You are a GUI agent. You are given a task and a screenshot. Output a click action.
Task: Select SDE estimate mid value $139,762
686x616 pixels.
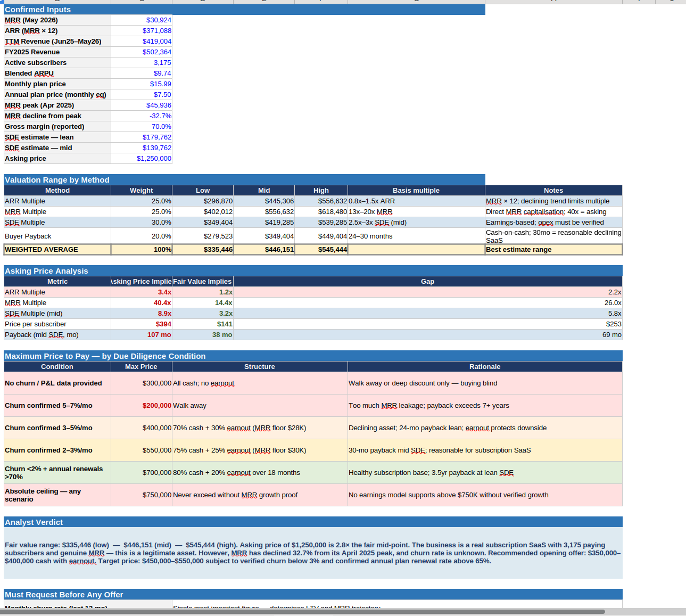(x=142, y=148)
